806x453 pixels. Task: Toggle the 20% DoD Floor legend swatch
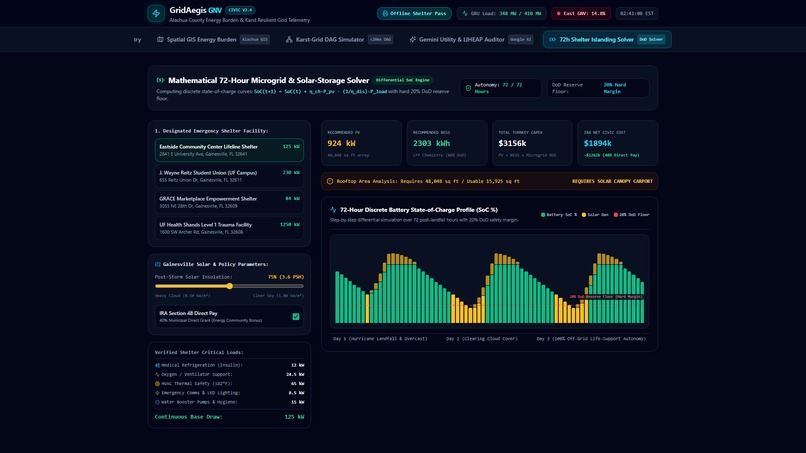[x=615, y=215]
